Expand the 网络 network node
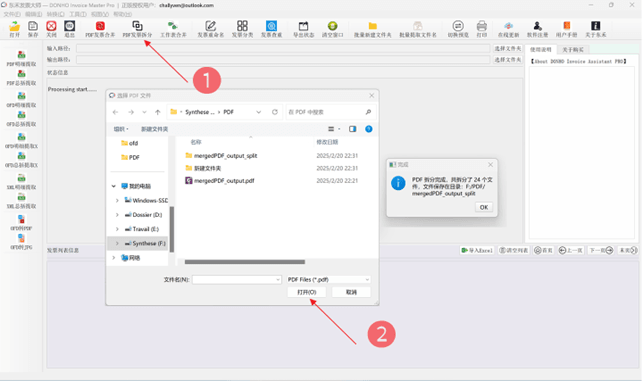643x381 pixels. [114, 258]
